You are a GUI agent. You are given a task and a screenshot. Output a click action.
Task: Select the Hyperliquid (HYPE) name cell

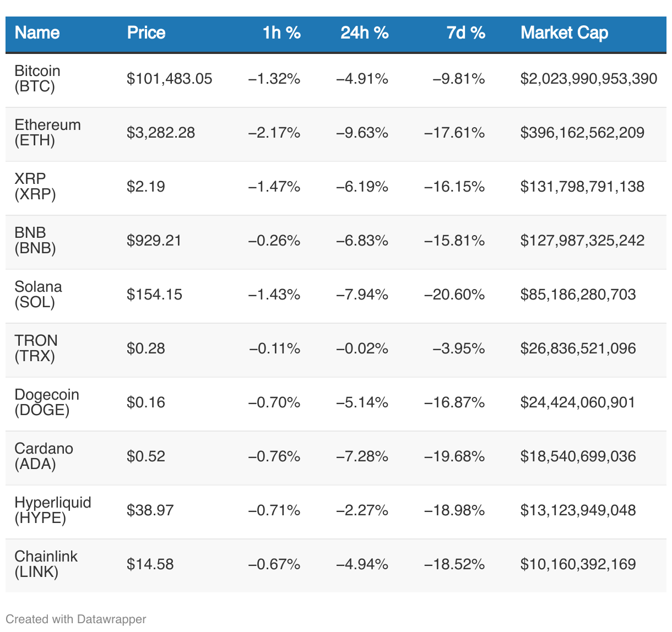pos(53,510)
